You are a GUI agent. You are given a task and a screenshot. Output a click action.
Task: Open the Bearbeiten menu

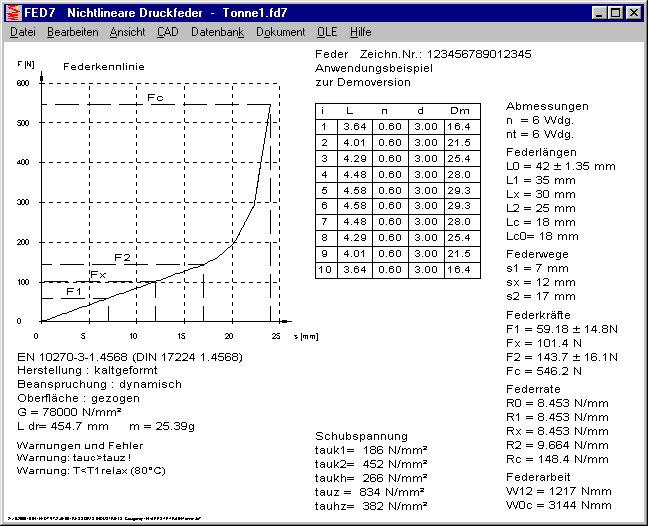click(x=72, y=32)
